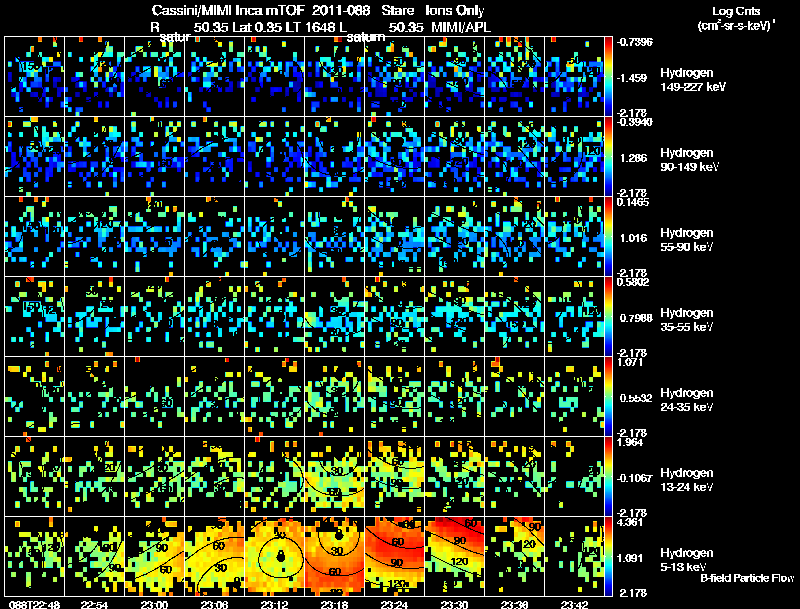Select the 24-35 keV panel at 23:00
Image resolution: width=800 pixels, height=609 pixels.
pyautogui.click(x=154, y=396)
